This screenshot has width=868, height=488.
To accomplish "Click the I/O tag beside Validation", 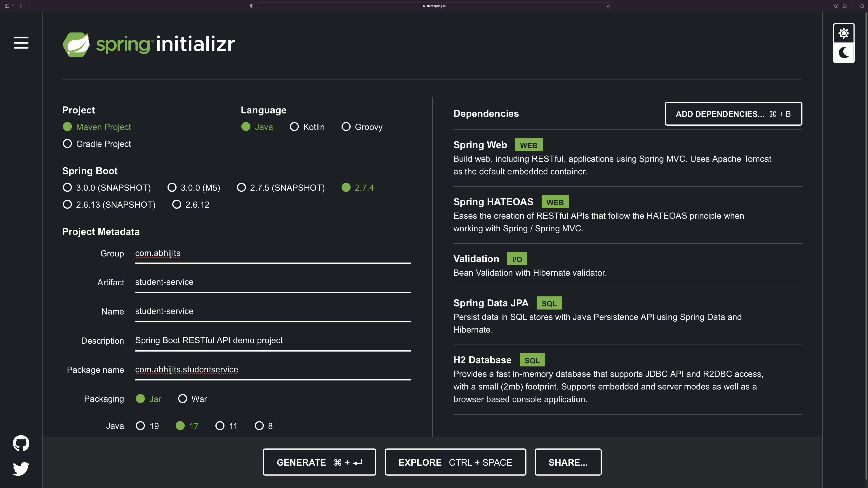I will [517, 259].
